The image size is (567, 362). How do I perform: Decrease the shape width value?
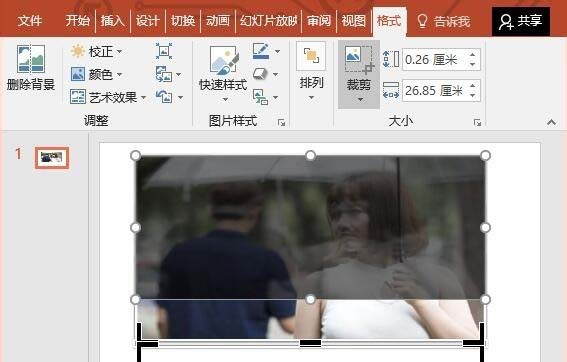[x=473, y=95]
